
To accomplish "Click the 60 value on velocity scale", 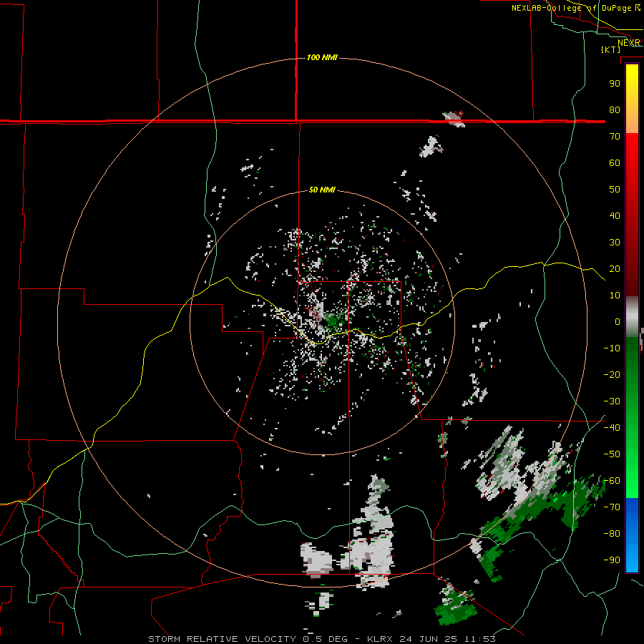I will click(615, 163).
